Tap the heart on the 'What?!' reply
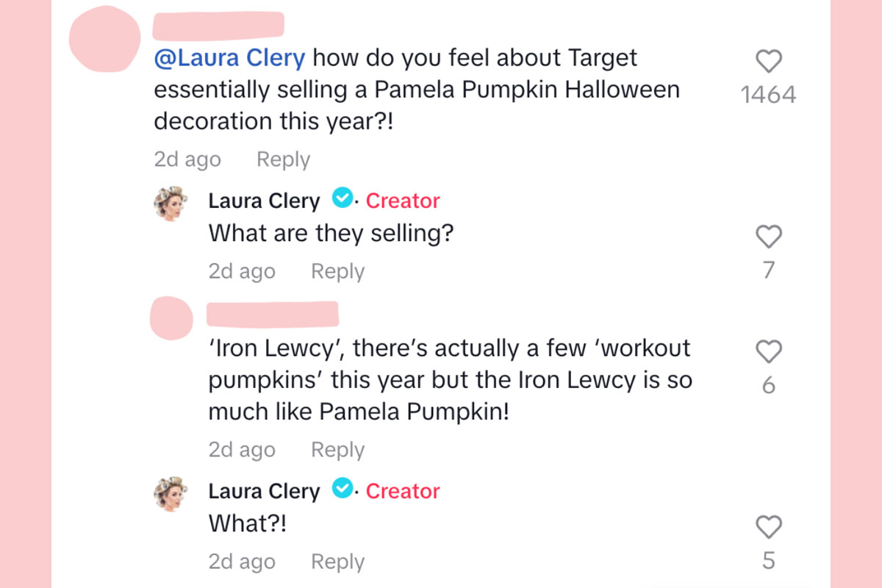The width and height of the screenshot is (882, 588). pos(769,527)
